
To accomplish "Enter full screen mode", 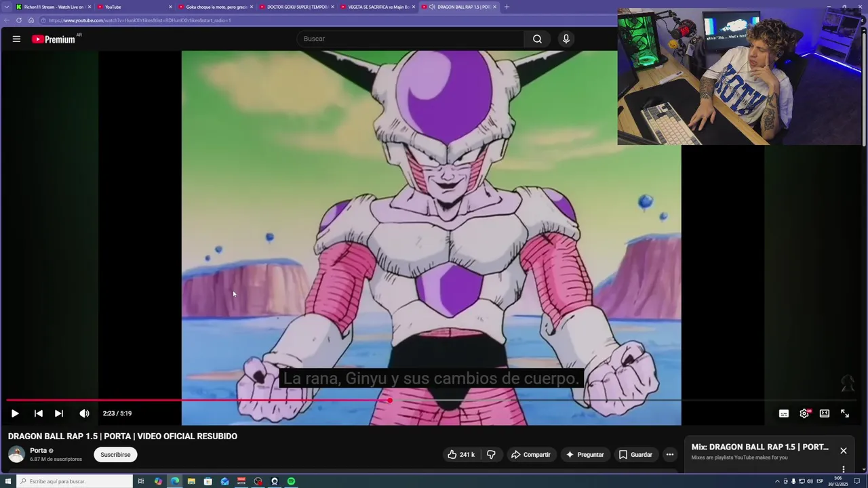I will pos(845,413).
